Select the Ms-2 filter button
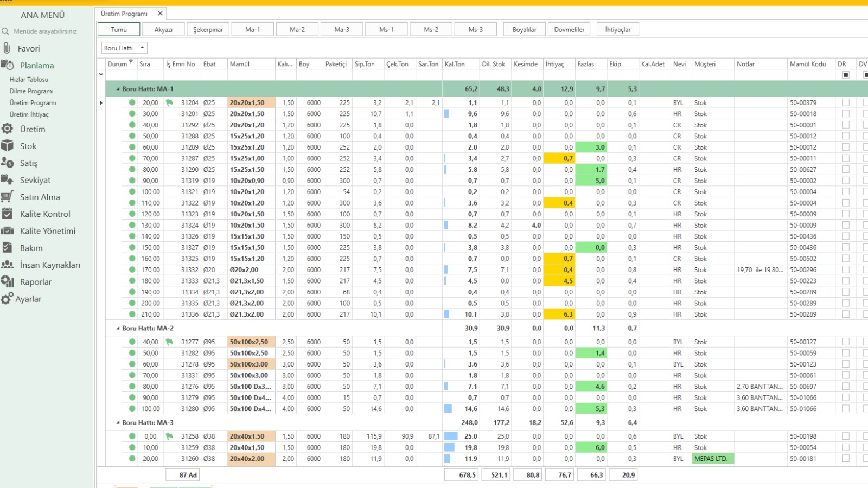The image size is (868, 488). pyautogui.click(x=431, y=29)
